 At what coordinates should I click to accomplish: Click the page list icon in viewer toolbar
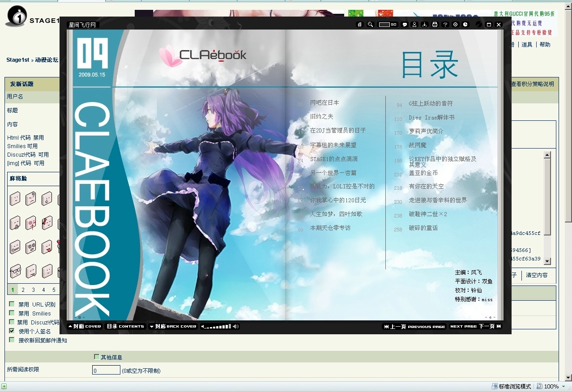pyautogui.click(x=359, y=25)
